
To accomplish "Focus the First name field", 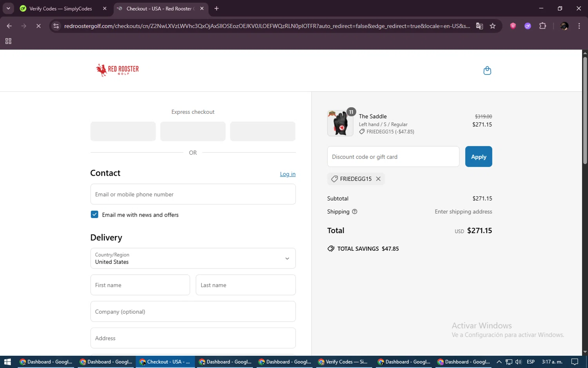I will point(140,285).
